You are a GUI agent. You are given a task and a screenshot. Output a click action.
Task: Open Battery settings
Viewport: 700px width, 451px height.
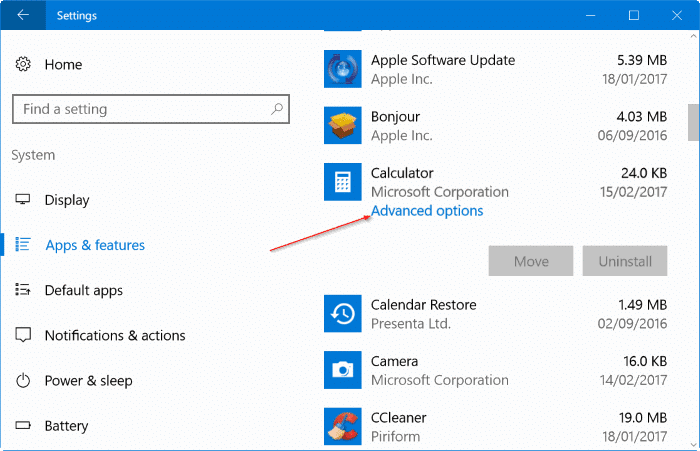coord(66,426)
